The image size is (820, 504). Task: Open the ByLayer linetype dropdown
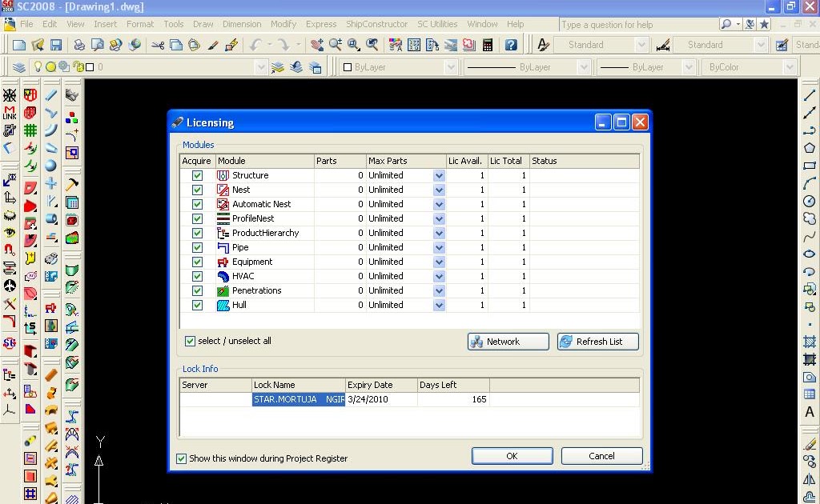584,67
